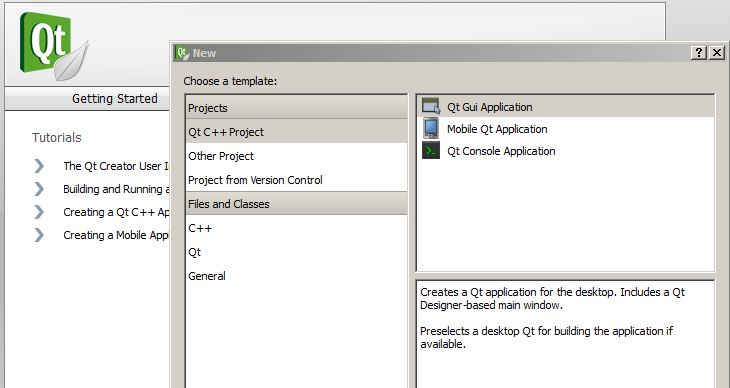
Task: Select the Qt files and classes category
Action: (x=296, y=252)
